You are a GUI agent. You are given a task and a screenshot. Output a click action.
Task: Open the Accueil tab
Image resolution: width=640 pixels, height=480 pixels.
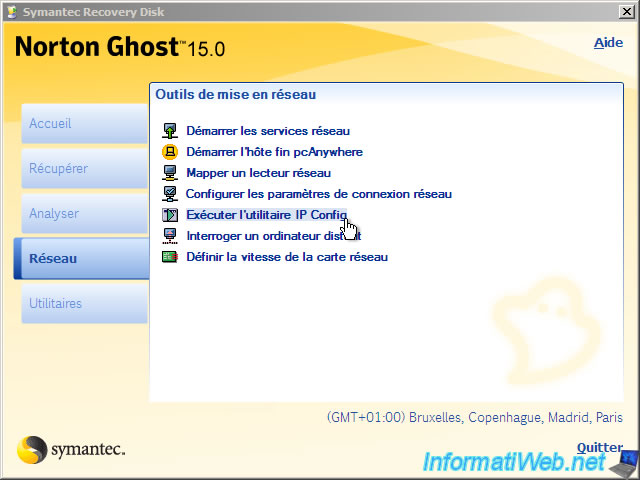84,123
